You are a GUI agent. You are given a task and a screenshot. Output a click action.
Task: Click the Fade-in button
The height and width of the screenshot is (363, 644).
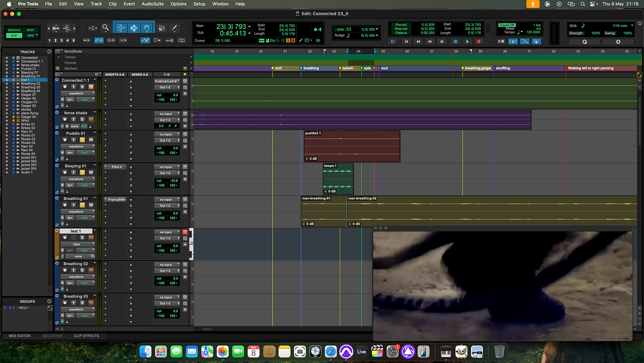coord(401,33)
